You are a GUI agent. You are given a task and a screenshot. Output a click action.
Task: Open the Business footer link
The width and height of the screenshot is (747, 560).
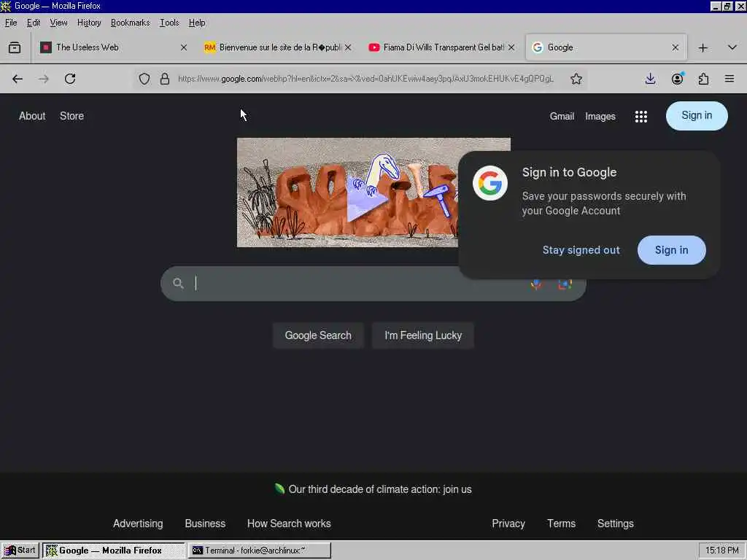tap(205, 524)
